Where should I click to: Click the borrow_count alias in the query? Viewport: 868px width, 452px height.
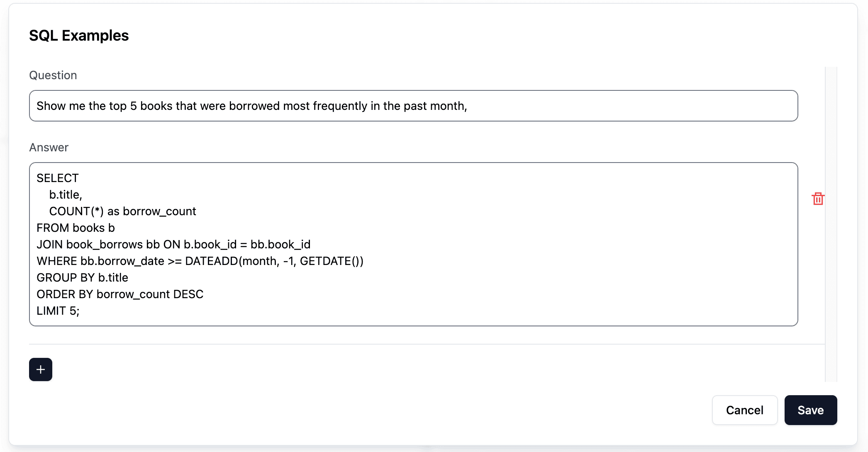point(159,211)
